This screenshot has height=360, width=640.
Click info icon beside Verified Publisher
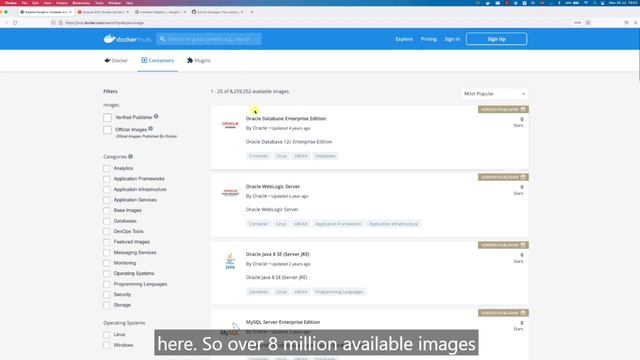[x=156, y=117]
